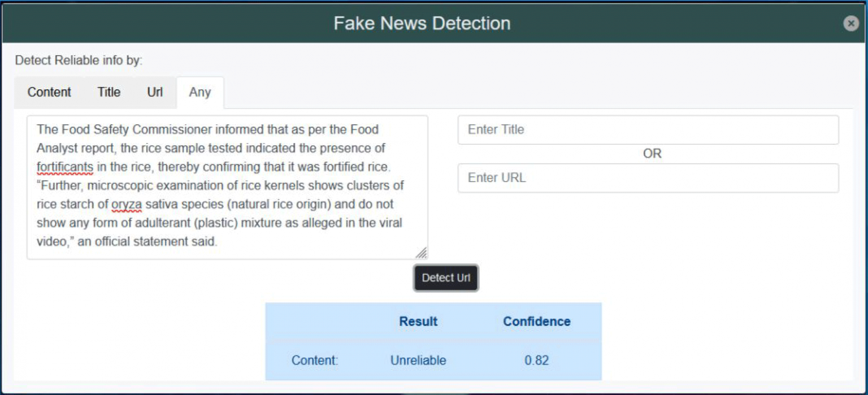Click the article content text area
Image resolution: width=868 pixels, height=395 pixels.
226,186
